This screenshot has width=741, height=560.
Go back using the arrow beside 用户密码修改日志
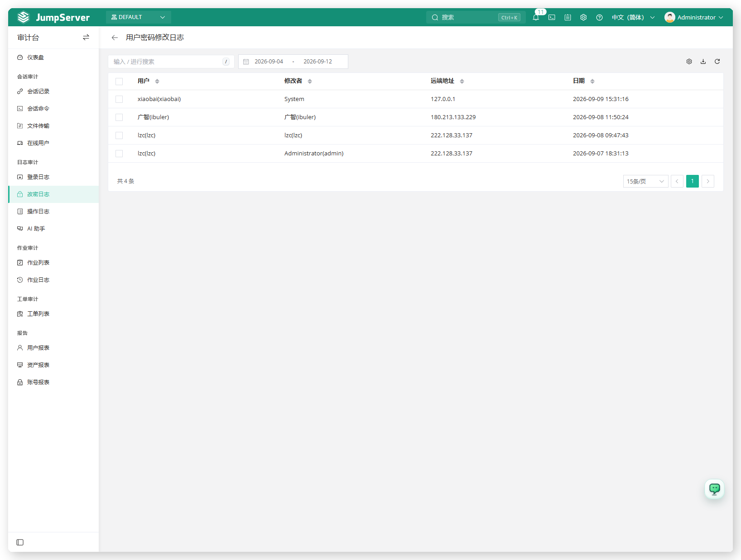[x=115, y=38]
